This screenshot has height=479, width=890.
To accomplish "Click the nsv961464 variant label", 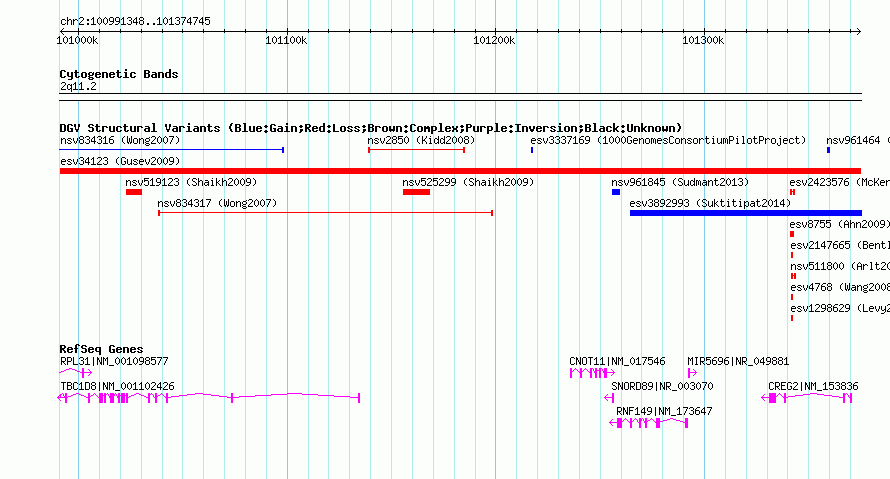I will pos(858,140).
